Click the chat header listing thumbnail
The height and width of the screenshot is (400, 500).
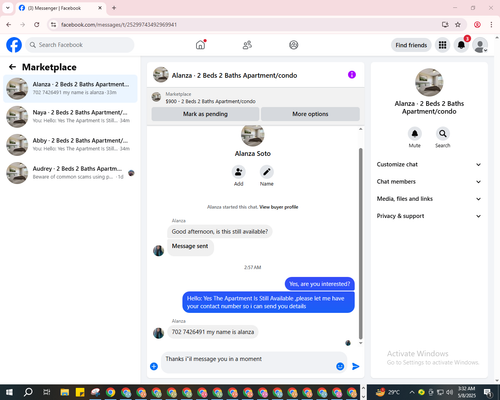161,75
